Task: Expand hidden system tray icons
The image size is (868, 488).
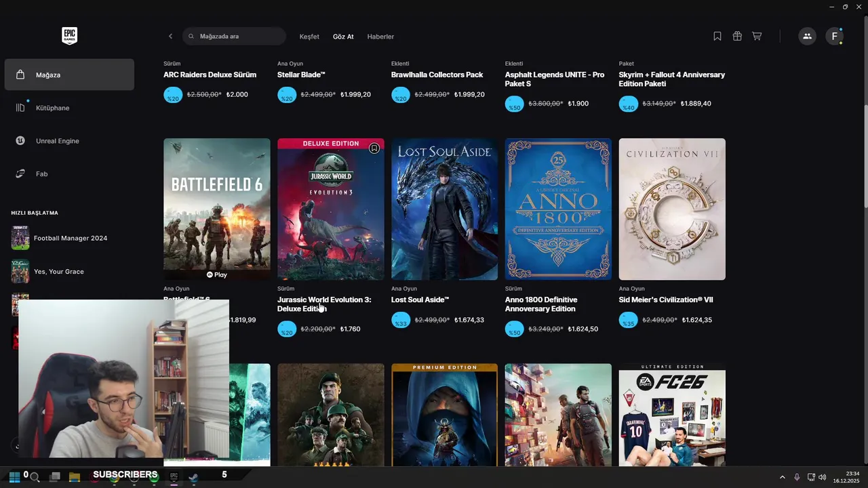Action: click(x=782, y=477)
